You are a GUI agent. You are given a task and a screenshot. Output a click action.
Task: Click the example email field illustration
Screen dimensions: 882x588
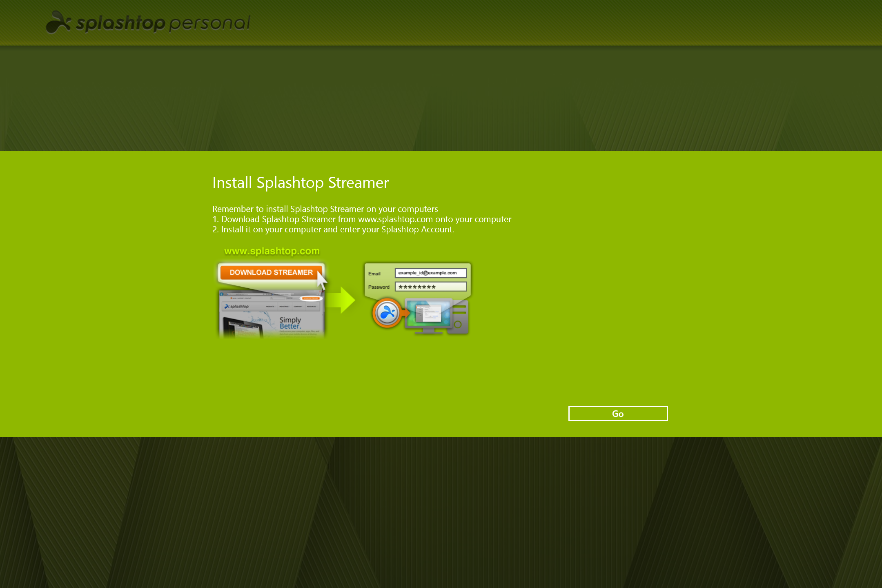point(430,273)
